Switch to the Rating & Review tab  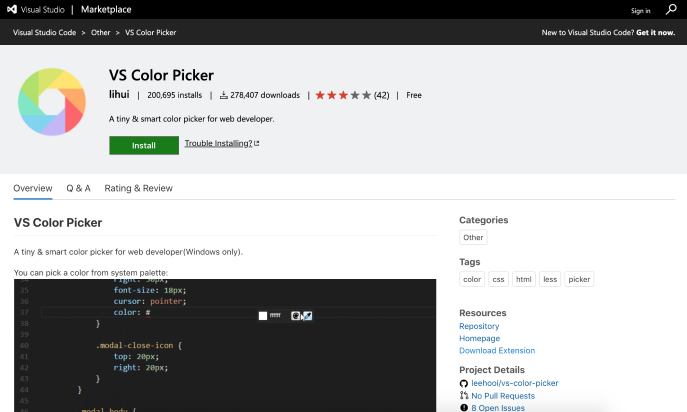click(138, 188)
